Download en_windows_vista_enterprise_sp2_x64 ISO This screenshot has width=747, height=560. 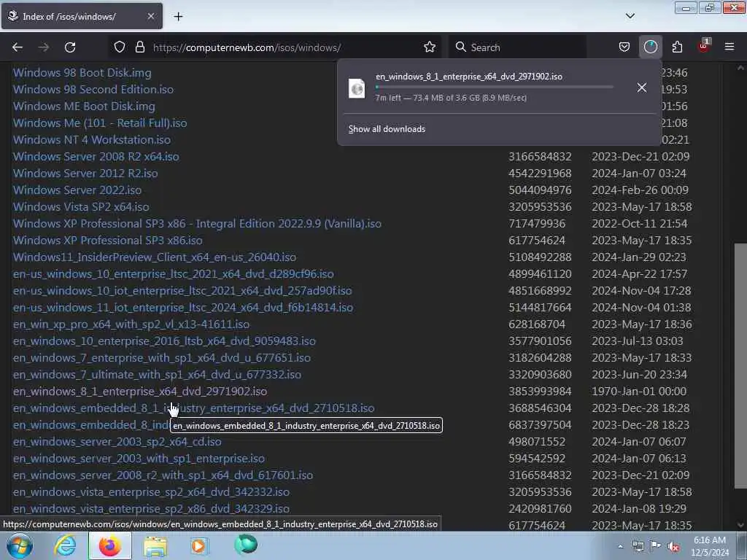pos(151,492)
